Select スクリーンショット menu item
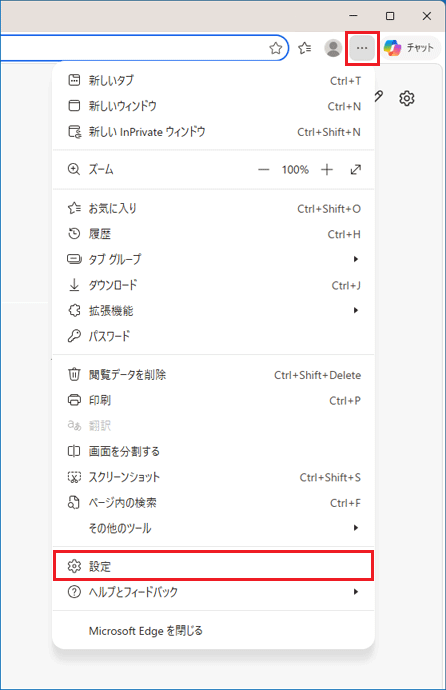446x690 pixels. coord(214,477)
